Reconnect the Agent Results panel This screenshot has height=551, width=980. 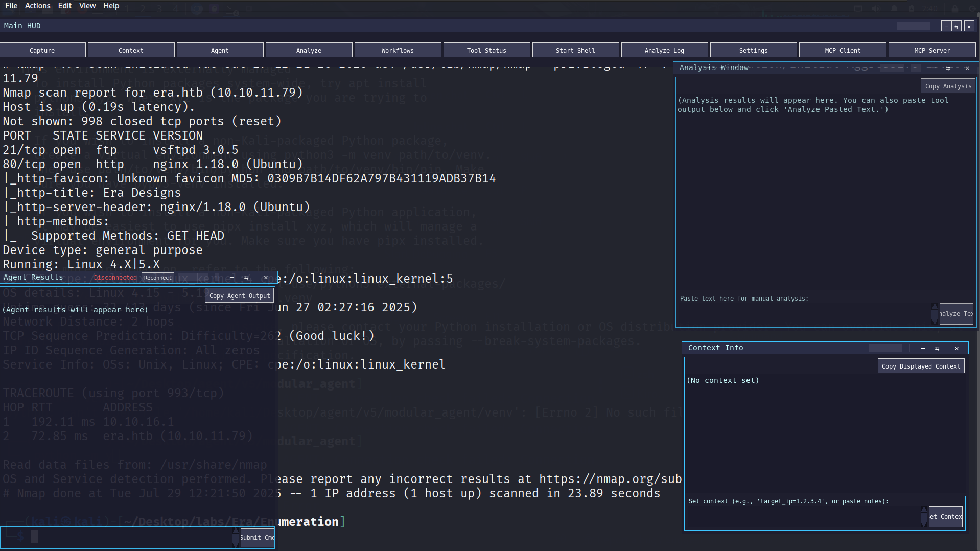(157, 278)
